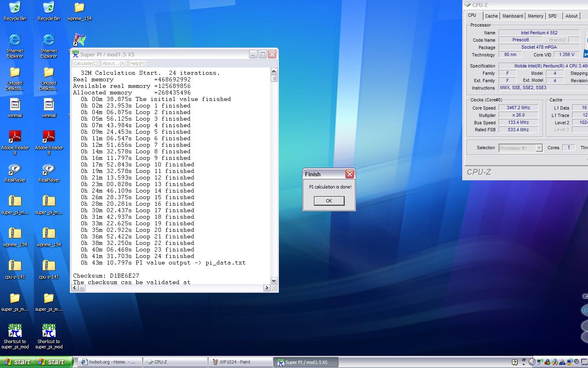Image resolution: width=588 pixels, height=368 pixels.
Task: Switch to hwbot.org browser in taskbar
Action: [110, 362]
